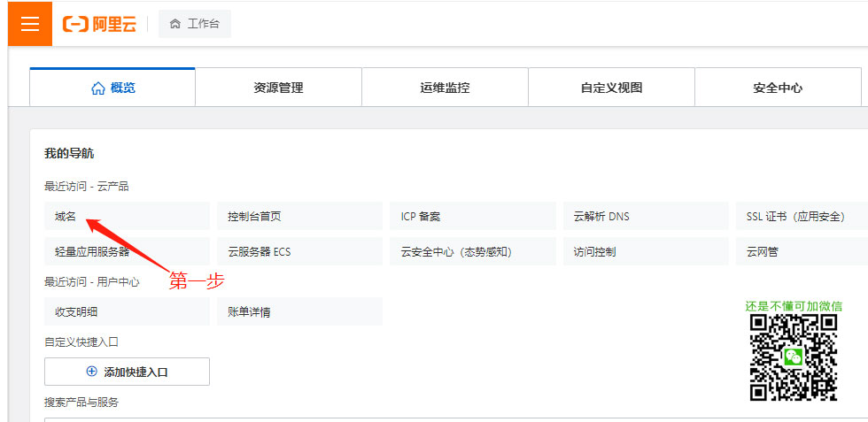
Task: Open 云安全中心（态势感知）shortcut
Action: click(x=473, y=251)
